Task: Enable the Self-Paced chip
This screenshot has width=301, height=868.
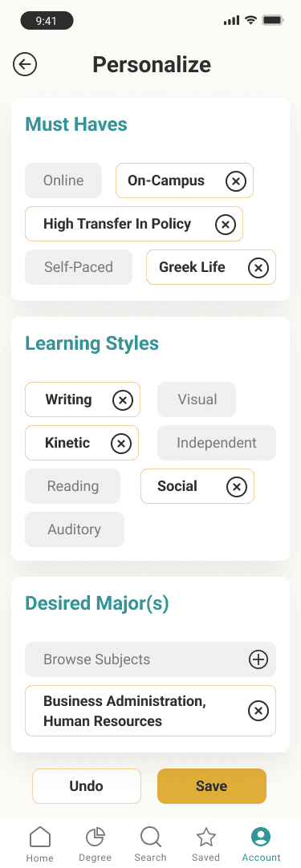Action: pyautogui.click(x=79, y=267)
